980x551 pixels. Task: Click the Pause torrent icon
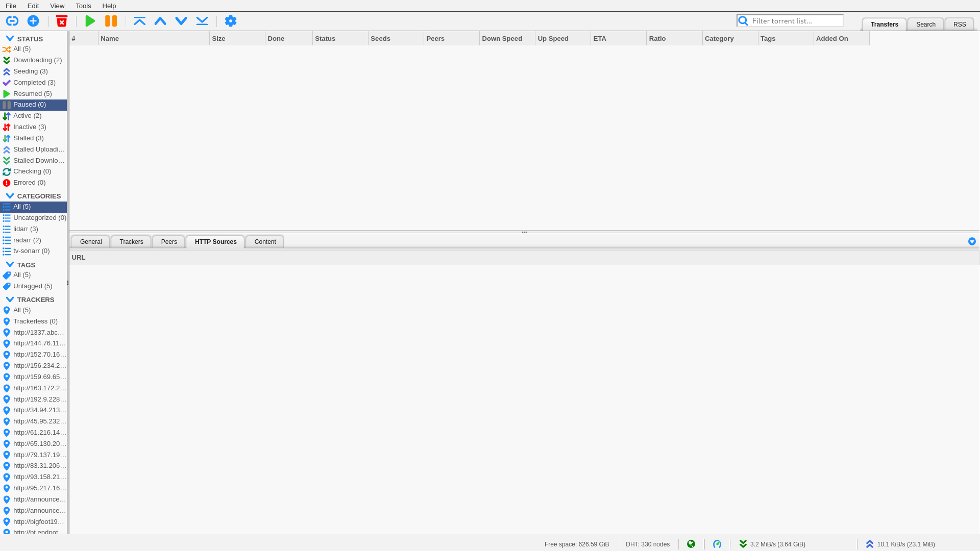[x=111, y=21]
